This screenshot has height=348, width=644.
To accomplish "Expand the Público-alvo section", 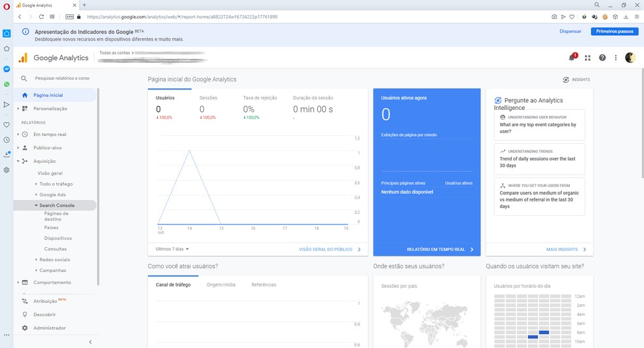I will (18, 148).
